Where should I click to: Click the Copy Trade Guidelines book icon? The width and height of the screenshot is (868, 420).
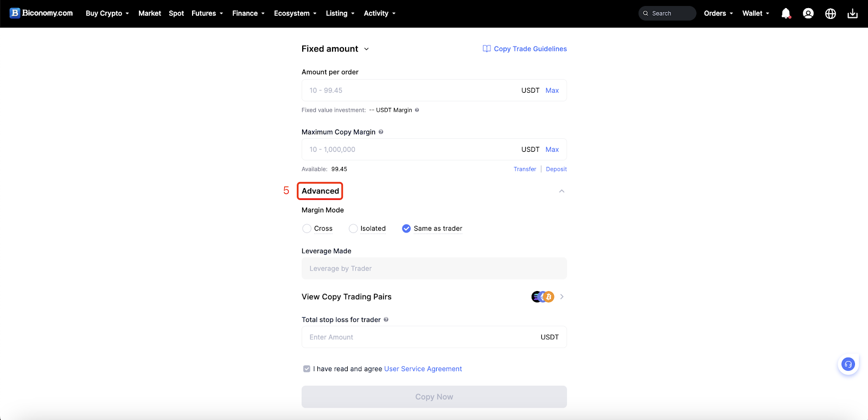click(487, 49)
